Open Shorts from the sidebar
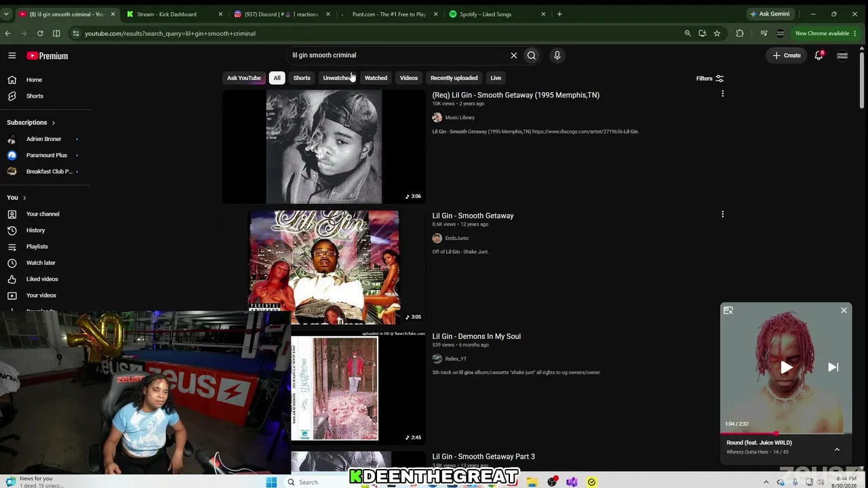The height and width of the screenshot is (488, 868). (x=35, y=96)
